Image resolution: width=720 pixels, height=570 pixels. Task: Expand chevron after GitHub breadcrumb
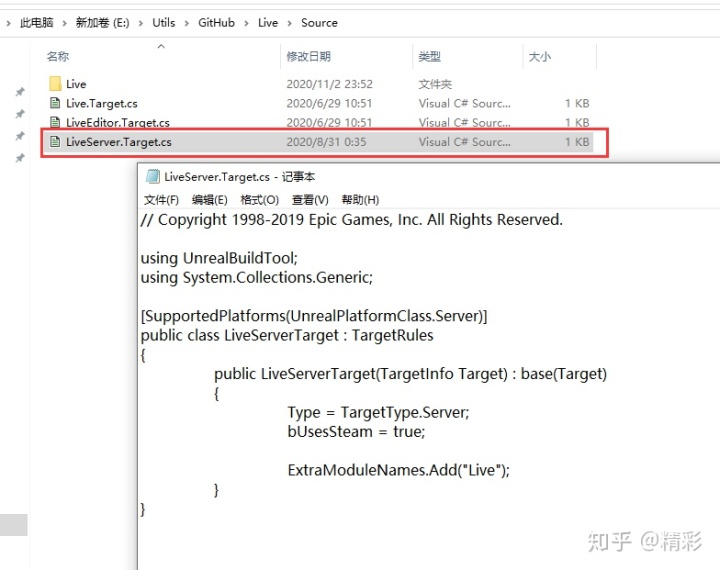click(246, 23)
